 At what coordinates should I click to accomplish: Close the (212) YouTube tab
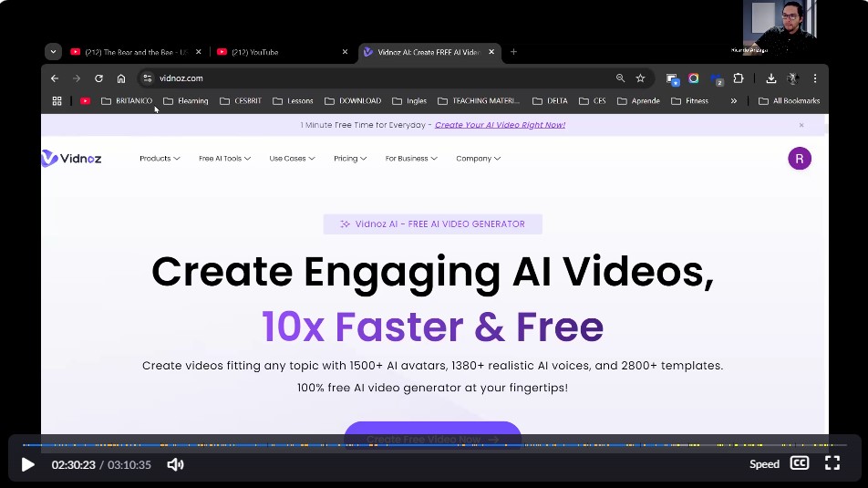pyautogui.click(x=345, y=52)
